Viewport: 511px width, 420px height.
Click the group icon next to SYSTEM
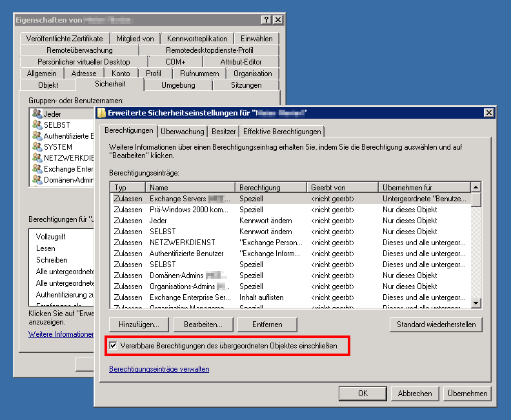pyautogui.click(x=37, y=146)
